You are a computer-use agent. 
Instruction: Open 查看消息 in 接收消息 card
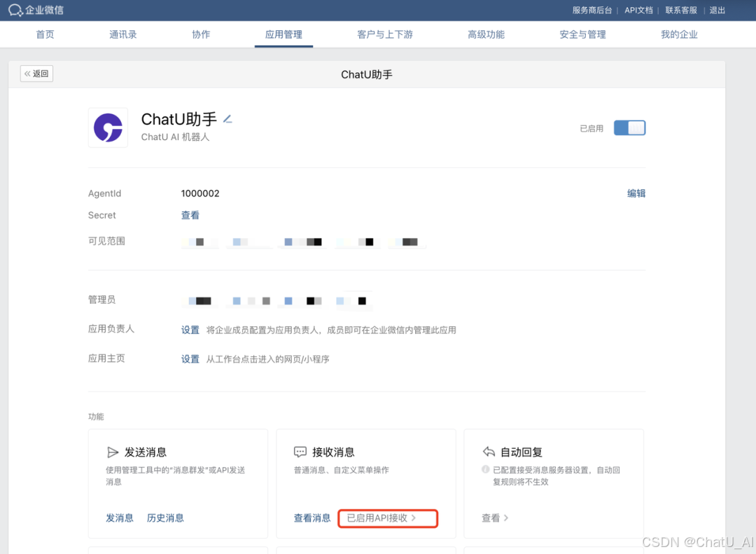pyautogui.click(x=312, y=518)
